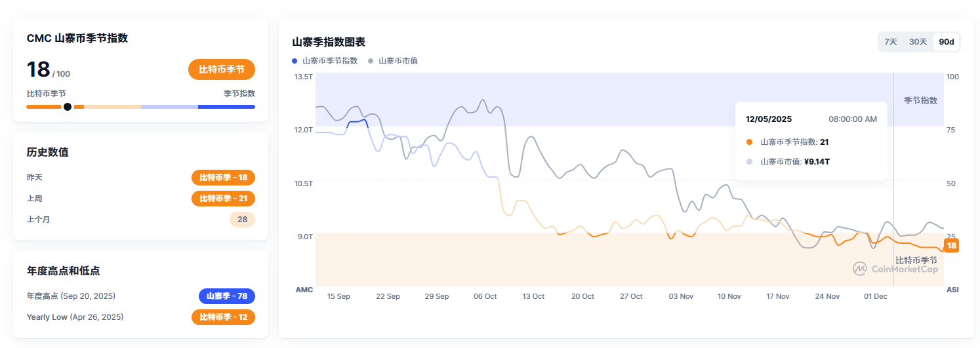Click yesterday's 比特币季 - 18 badge
The height and width of the screenshot is (348, 980).
[223, 178]
